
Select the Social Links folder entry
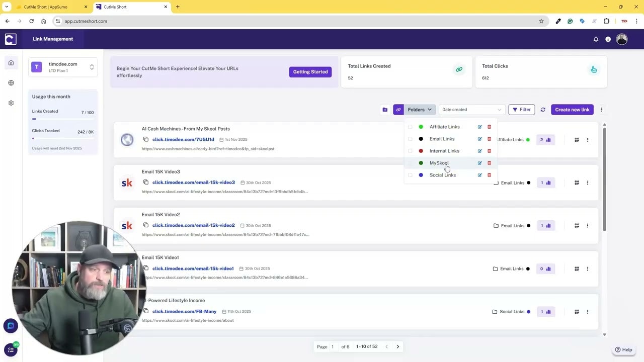443,175
